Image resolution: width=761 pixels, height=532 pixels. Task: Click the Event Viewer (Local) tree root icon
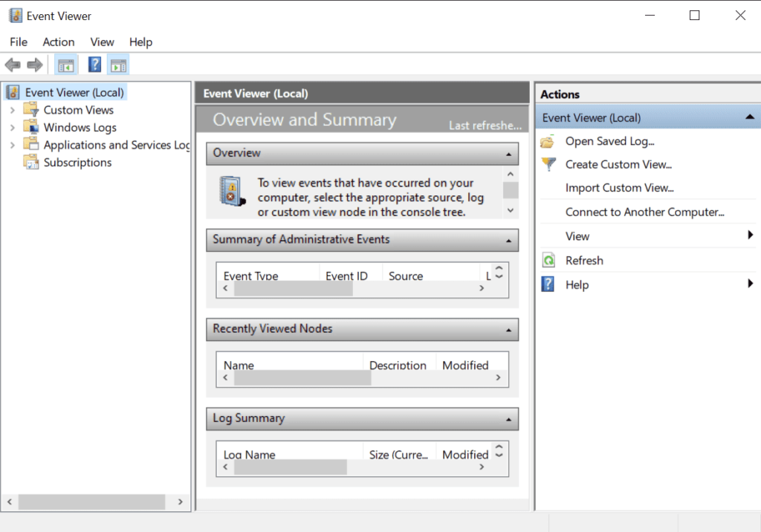(x=13, y=91)
